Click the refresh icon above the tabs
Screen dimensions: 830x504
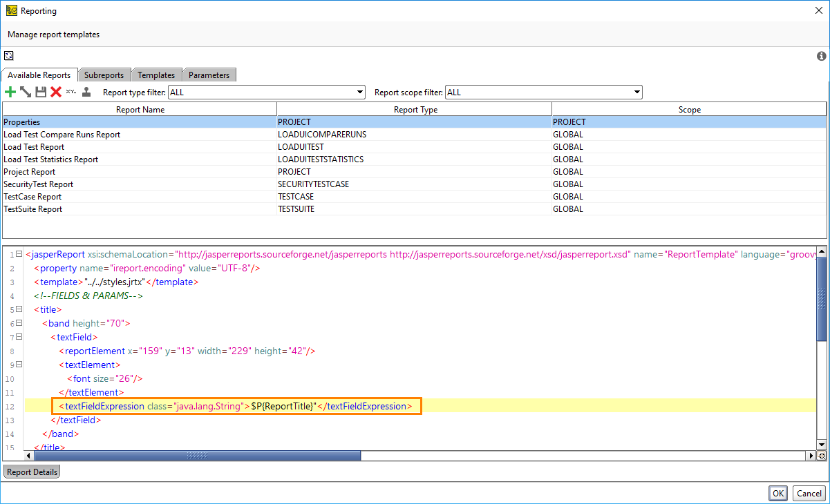pyautogui.click(x=8, y=56)
